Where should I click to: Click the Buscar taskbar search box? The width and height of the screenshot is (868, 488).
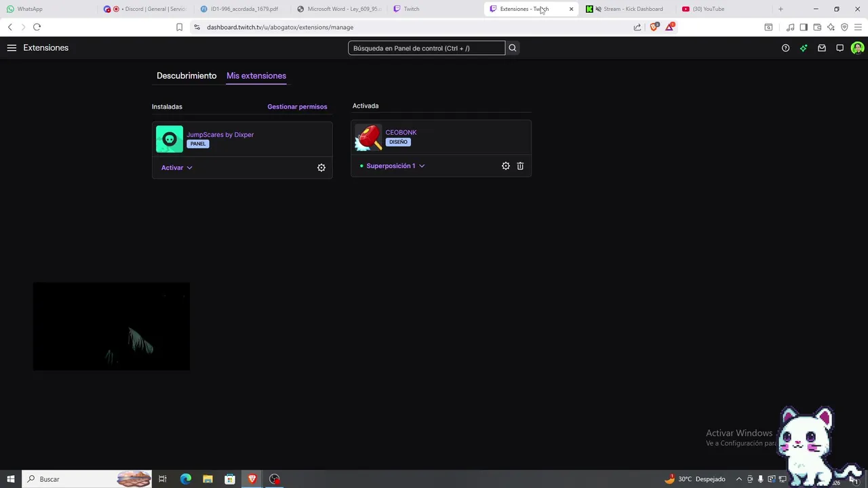87,479
